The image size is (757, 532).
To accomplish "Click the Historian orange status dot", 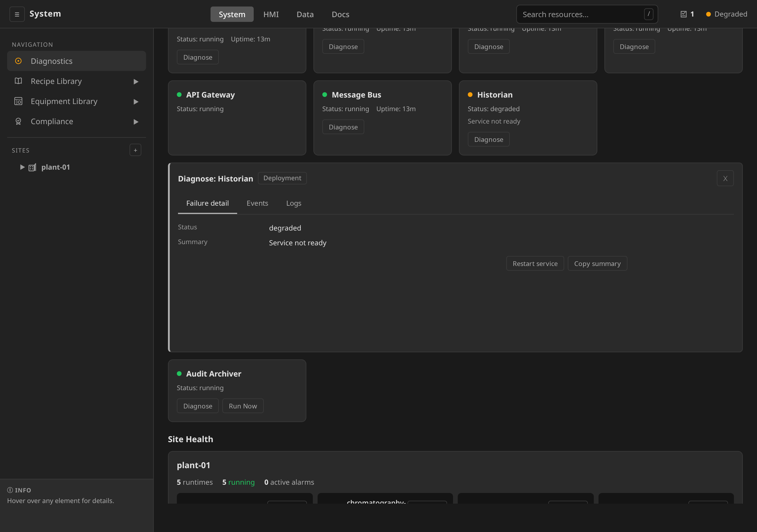I will click(470, 95).
